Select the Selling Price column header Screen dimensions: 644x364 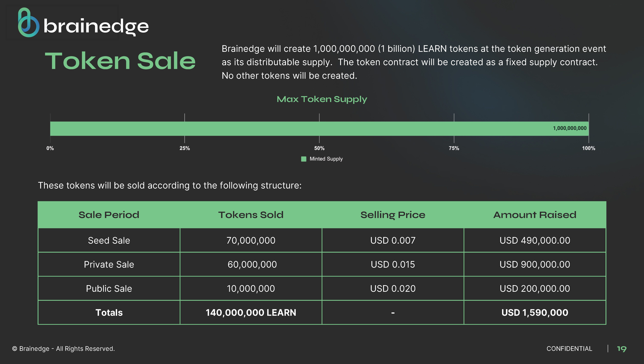tap(393, 215)
